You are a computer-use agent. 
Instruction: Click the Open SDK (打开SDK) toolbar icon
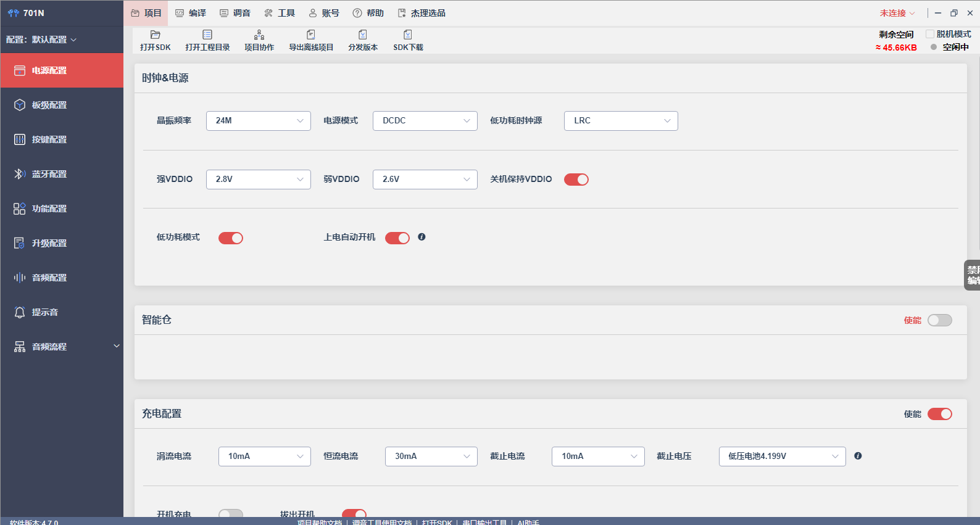pyautogui.click(x=155, y=35)
